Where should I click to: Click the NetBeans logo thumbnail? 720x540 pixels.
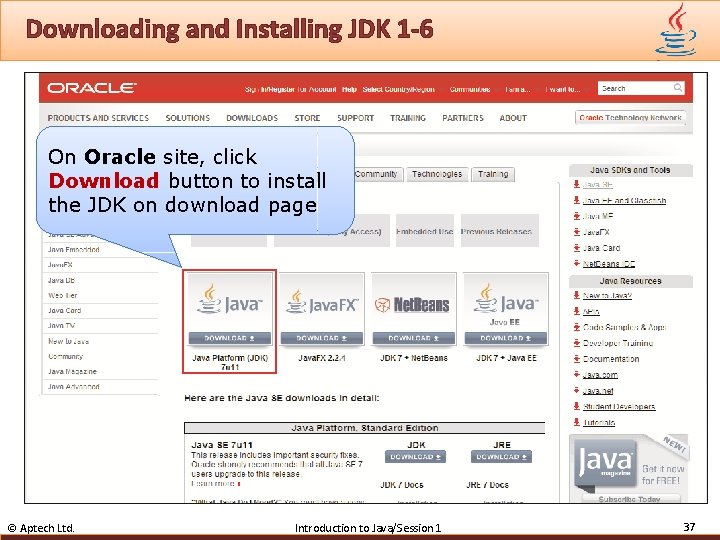414,303
